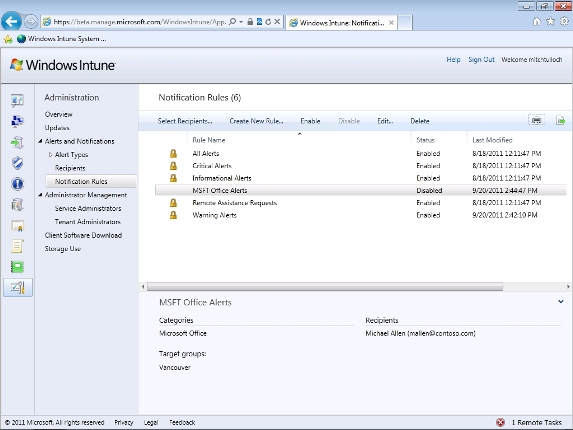Open Updates in the Administration menu

tap(57, 128)
